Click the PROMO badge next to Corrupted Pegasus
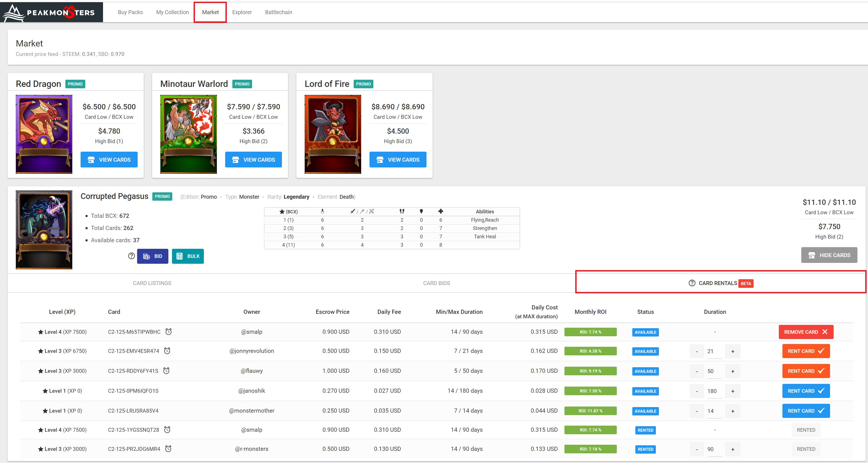 coord(162,196)
